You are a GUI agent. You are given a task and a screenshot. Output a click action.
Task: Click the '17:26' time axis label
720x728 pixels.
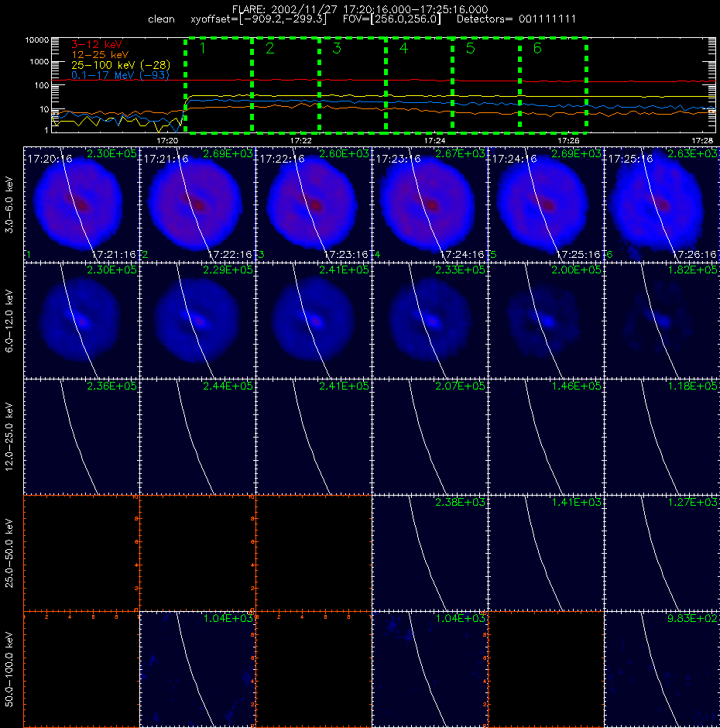click(x=568, y=140)
